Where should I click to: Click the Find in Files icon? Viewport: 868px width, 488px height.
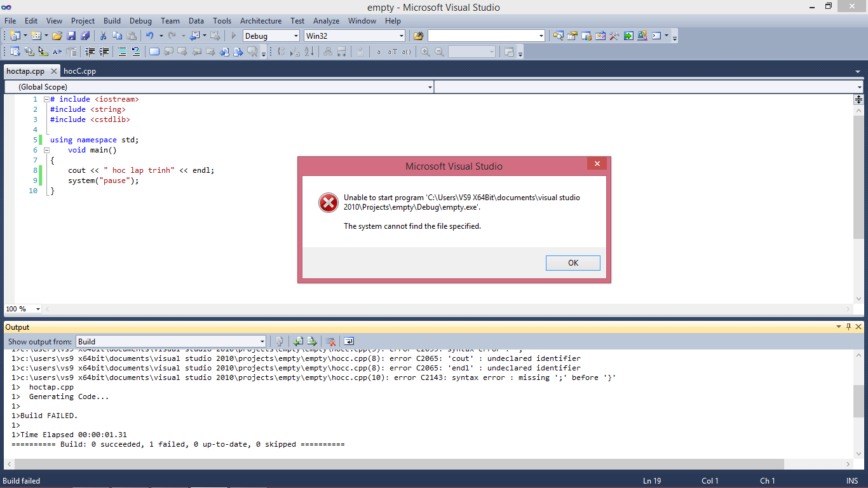point(418,36)
